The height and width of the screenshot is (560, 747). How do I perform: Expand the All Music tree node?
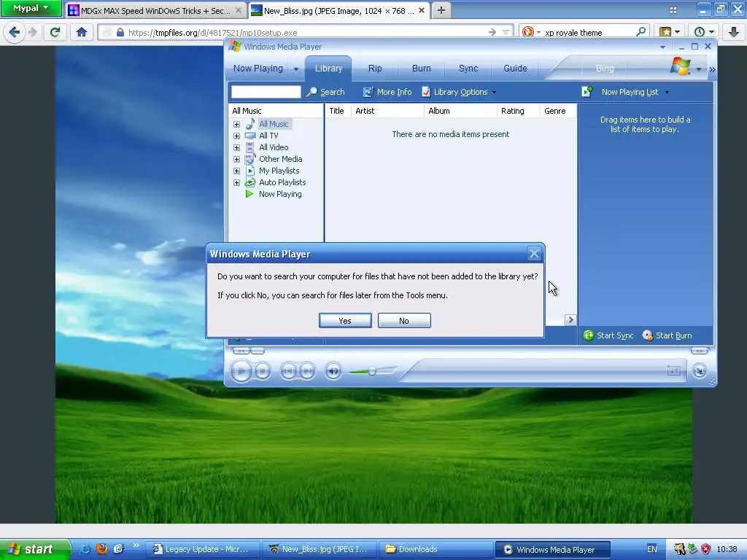(237, 124)
